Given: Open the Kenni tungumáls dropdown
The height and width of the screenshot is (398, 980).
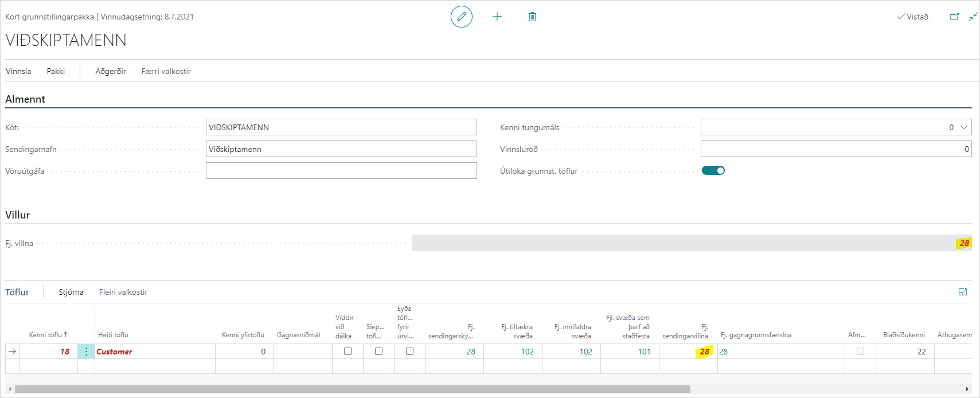Looking at the screenshot, I should pos(963,127).
